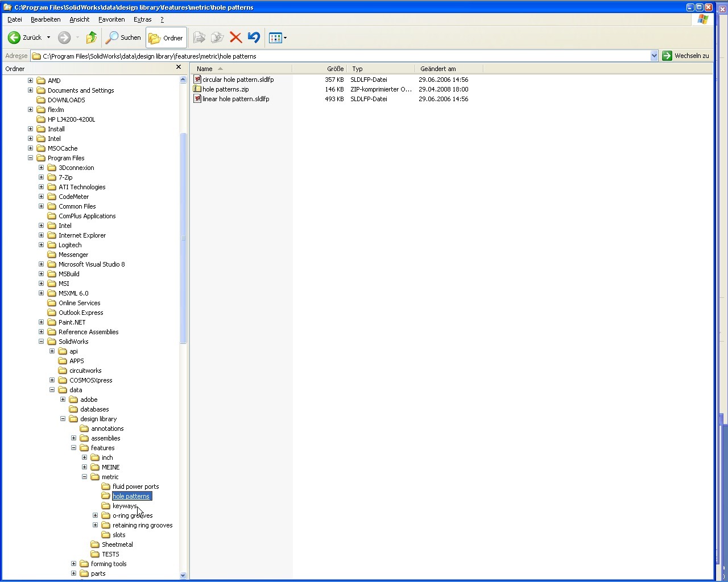Open the Suchen search tool

click(x=123, y=38)
